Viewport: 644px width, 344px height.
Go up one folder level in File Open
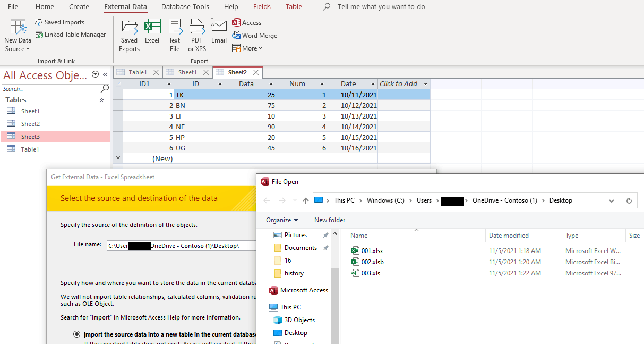click(305, 200)
